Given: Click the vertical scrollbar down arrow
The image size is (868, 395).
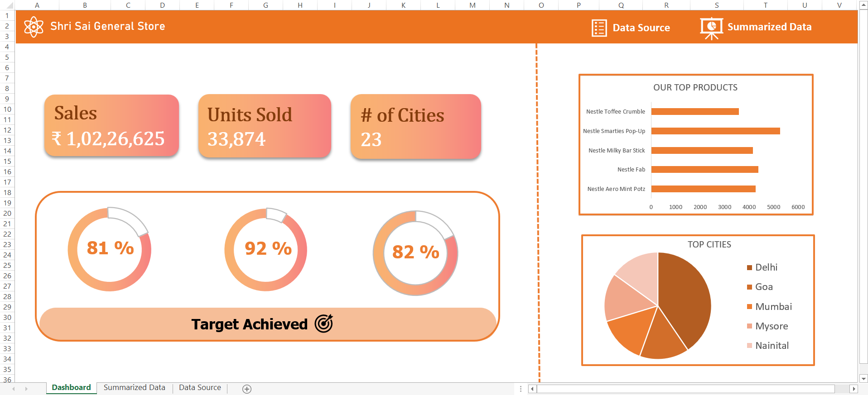Looking at the screenshot, I should 863,379.
